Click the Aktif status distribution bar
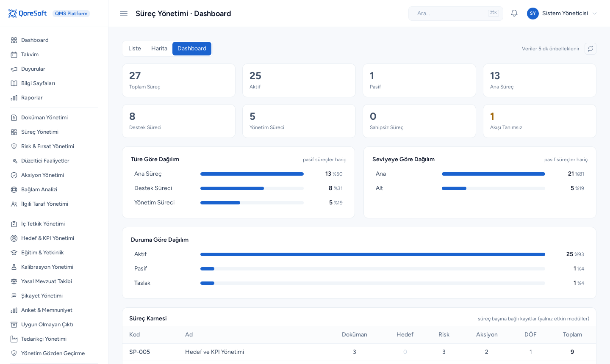The image size is (610, 364). 373,254
